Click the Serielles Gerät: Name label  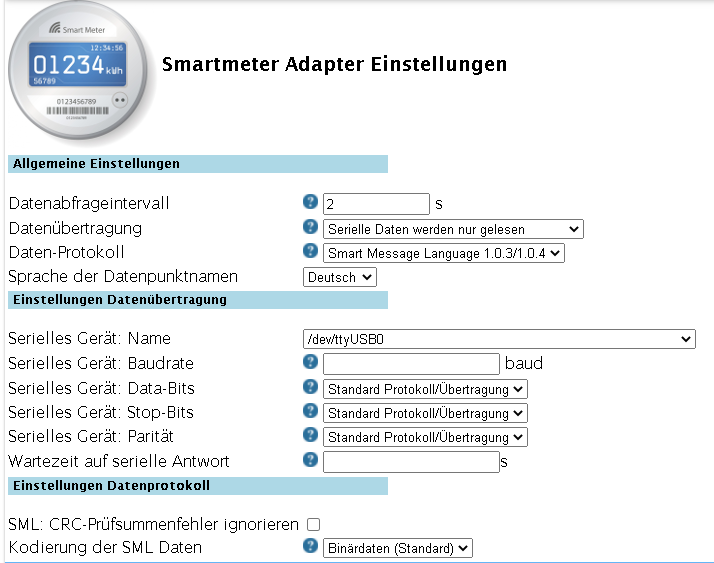click(x=89, y=338)
